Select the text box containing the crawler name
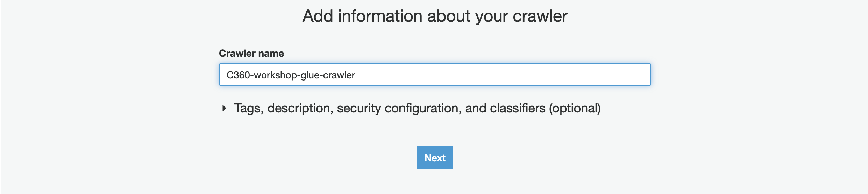868x194 pixels. point(435,75)
